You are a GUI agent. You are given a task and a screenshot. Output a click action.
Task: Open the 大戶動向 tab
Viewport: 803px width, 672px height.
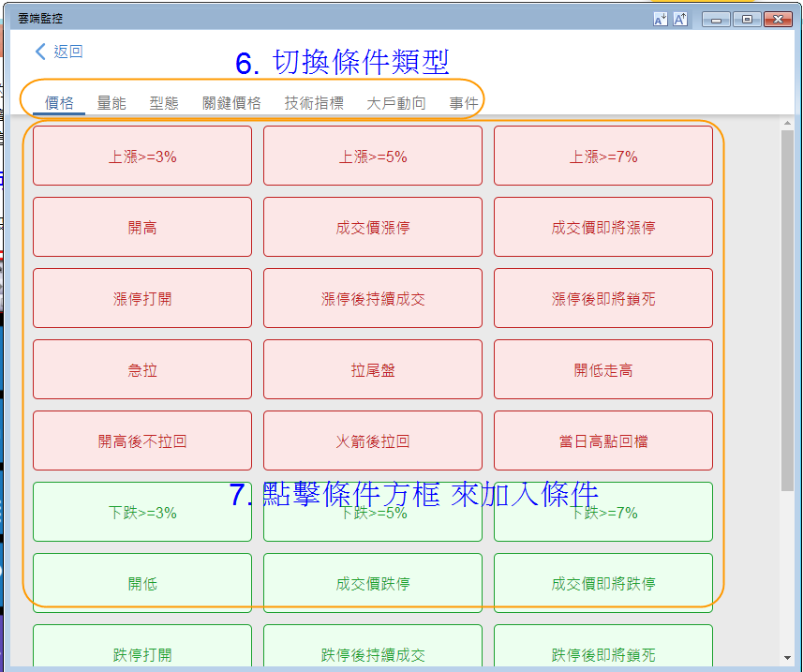pyautogui.click(x=395, y=103)
